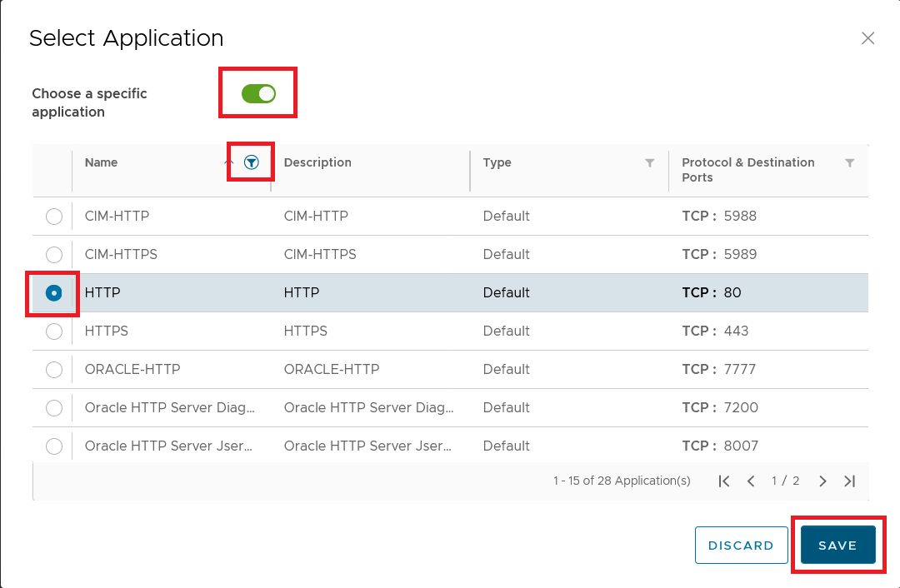Select the ORACLE-HTTP radio button

click(54, 370)
